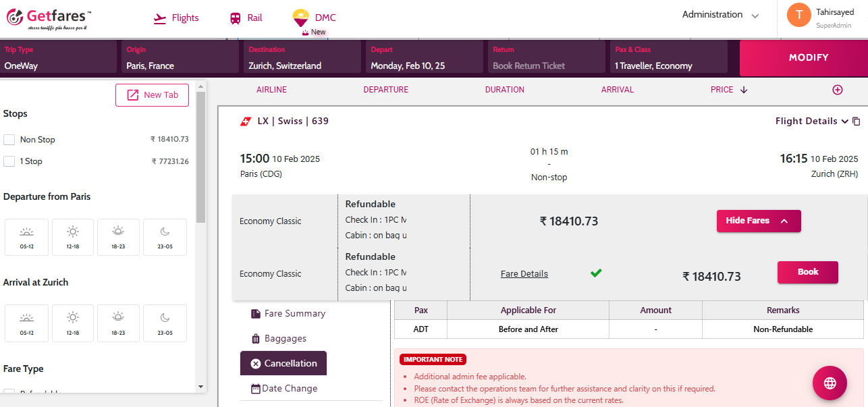Viewport: 868px width, 407px height.
Task: Switch to the Rail menu
Action: click(246, 18)
